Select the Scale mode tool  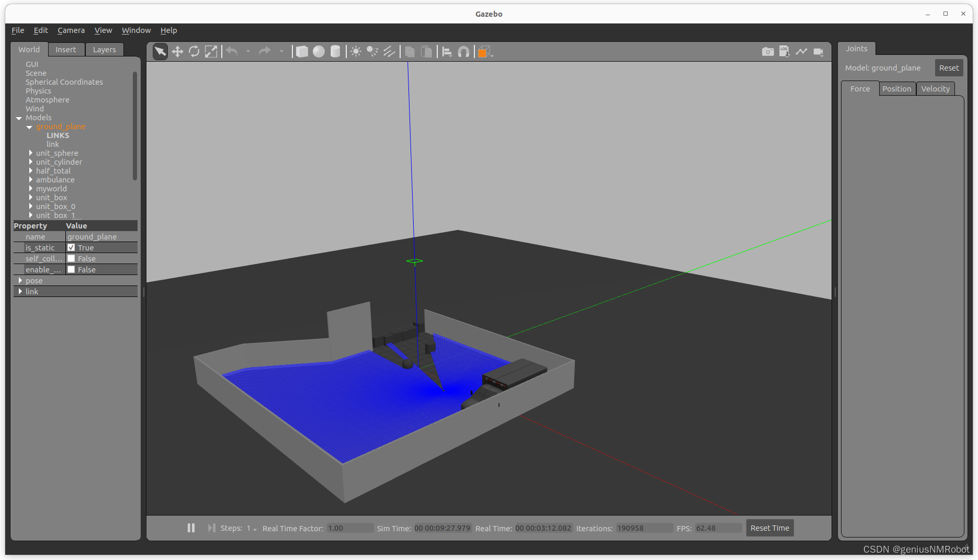[x=211, y=51]
